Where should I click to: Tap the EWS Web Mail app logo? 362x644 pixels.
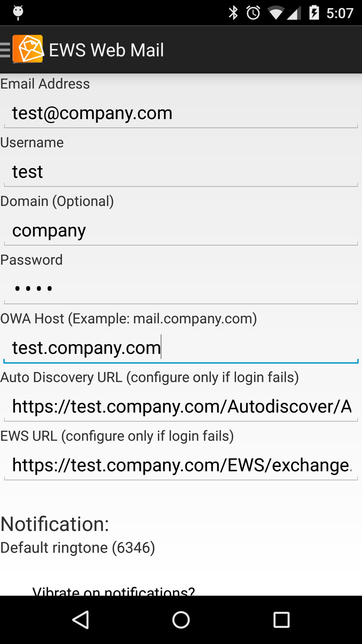coord(28,49)
